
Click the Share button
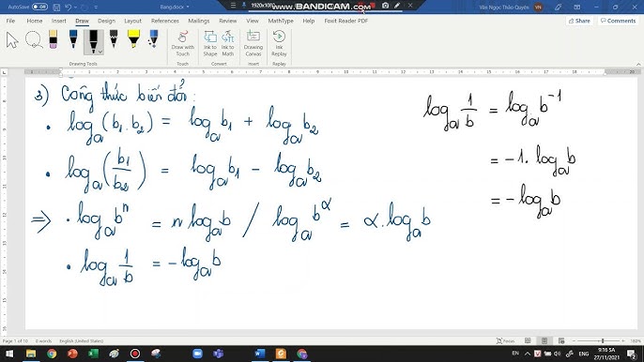[x=579, y=21]
